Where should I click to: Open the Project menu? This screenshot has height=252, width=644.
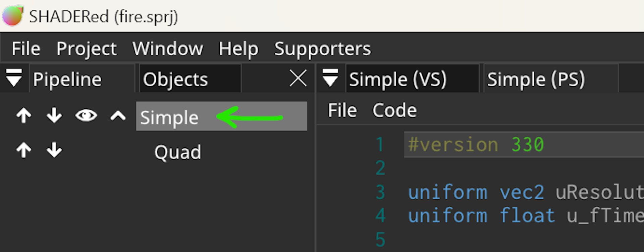pos(87,49)
